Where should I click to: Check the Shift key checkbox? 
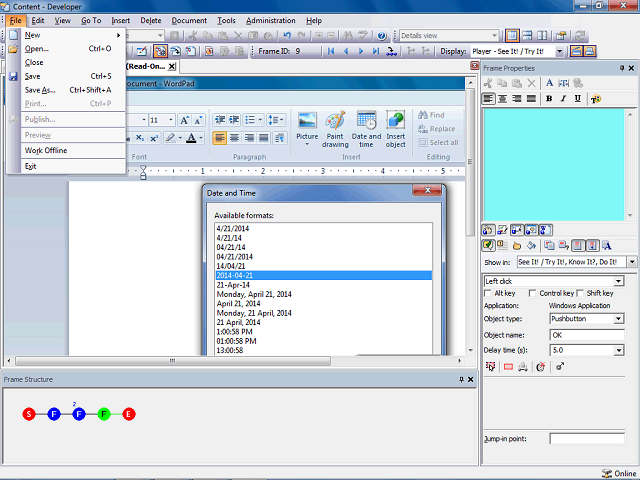point(580,293)
